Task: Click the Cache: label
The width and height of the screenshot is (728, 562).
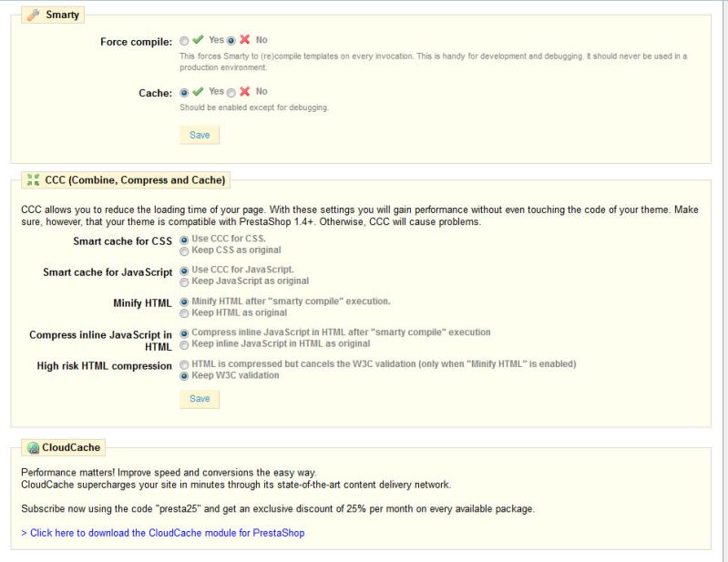Action: (x=155, y=93)
